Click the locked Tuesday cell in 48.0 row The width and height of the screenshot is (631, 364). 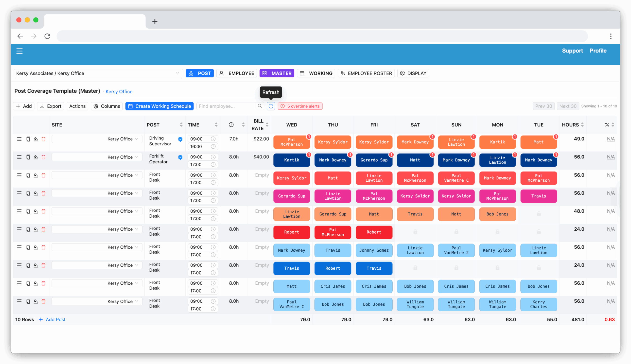point(539,214)
